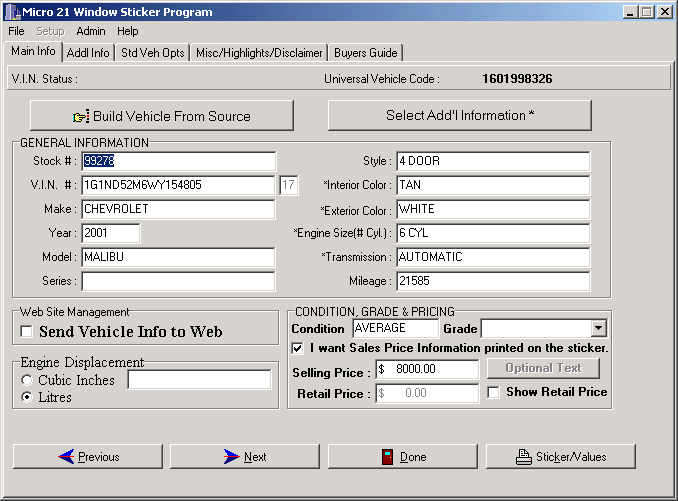Click the V.I.N. # input field

(178, 185)
